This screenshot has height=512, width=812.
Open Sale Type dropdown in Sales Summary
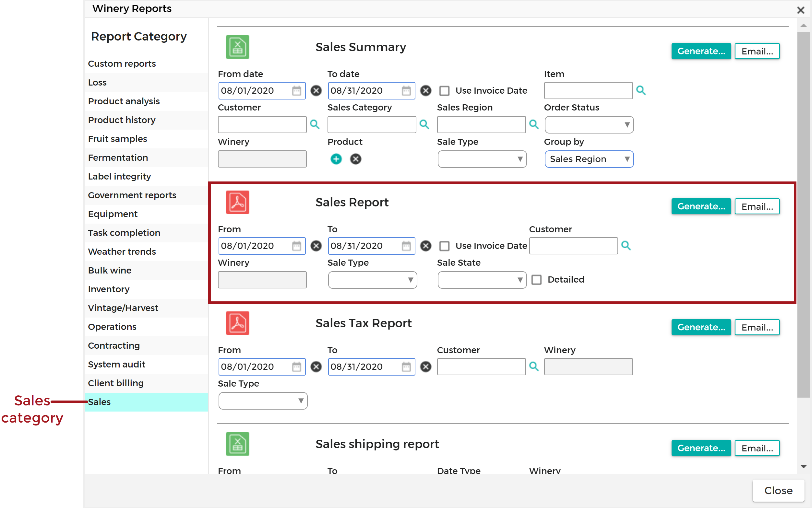482,159
